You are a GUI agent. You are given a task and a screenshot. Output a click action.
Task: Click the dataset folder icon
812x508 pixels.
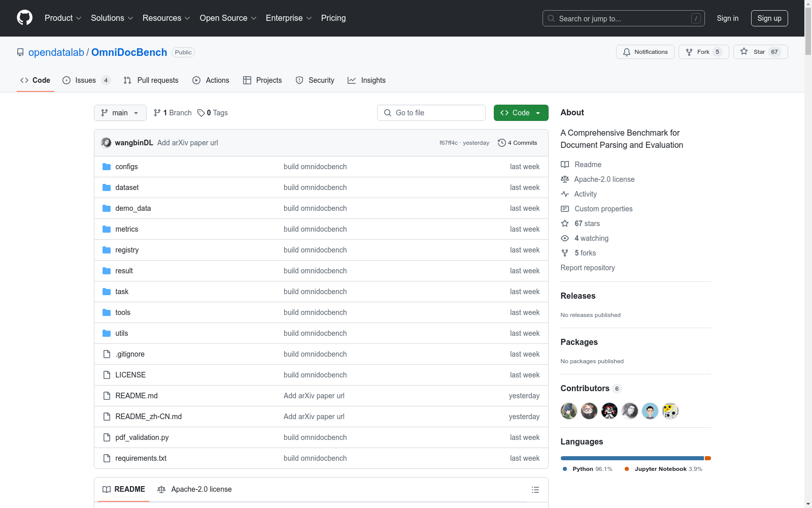(107, 187)
